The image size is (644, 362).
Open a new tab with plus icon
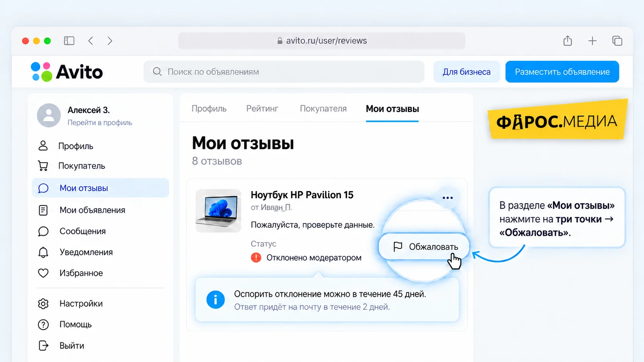pos(592,41)
